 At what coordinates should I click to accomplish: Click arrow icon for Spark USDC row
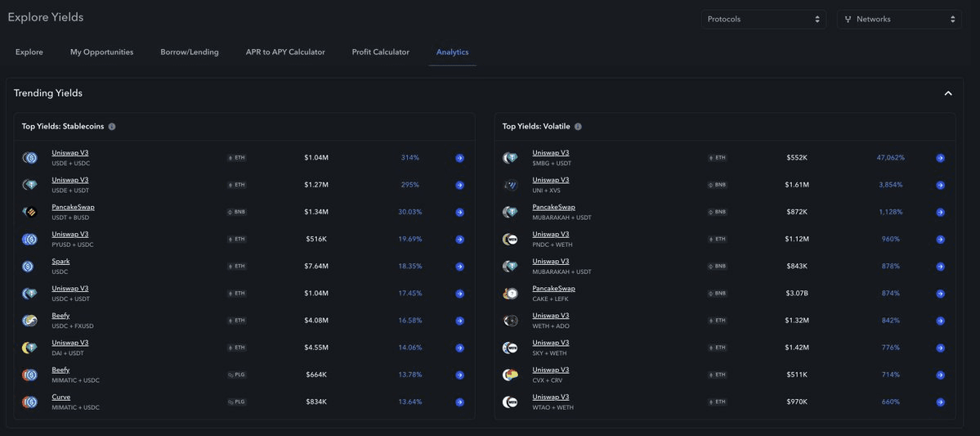pos(459,267)
